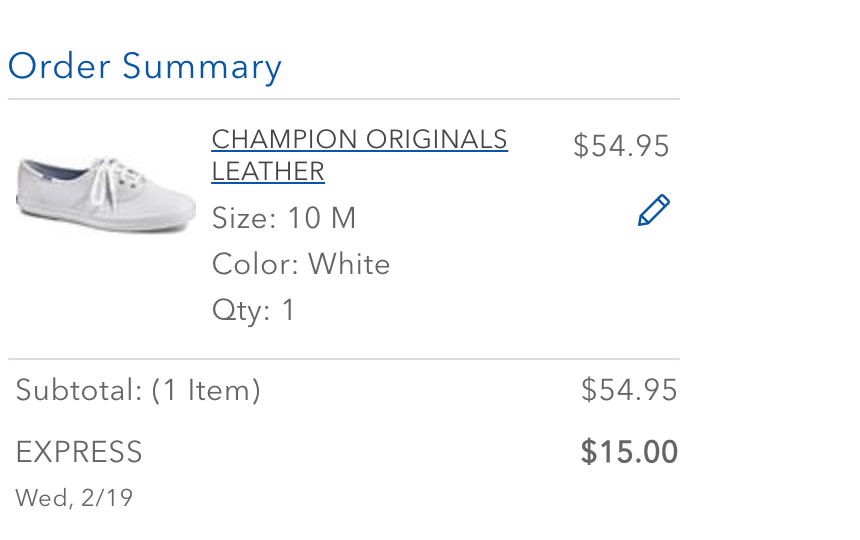Click the pencil edit icon
The height and width of the screenshot is (540, 860).
(653, 211)
